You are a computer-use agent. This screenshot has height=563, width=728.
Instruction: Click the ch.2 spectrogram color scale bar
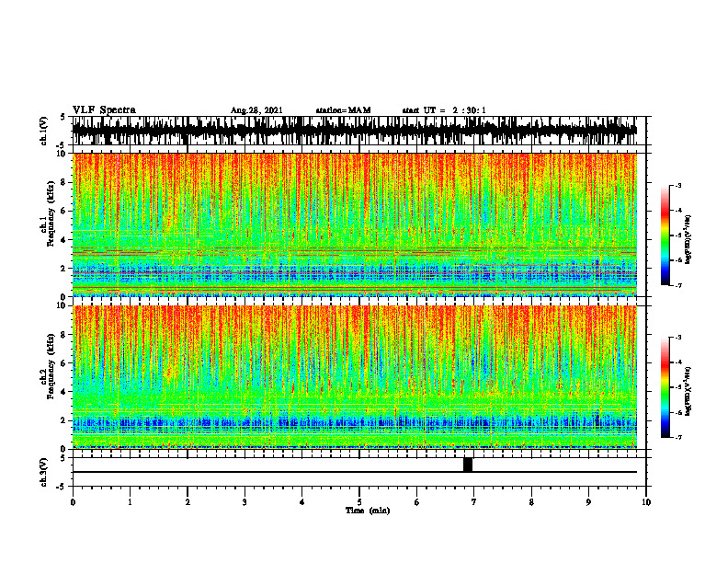coord(665,387)
